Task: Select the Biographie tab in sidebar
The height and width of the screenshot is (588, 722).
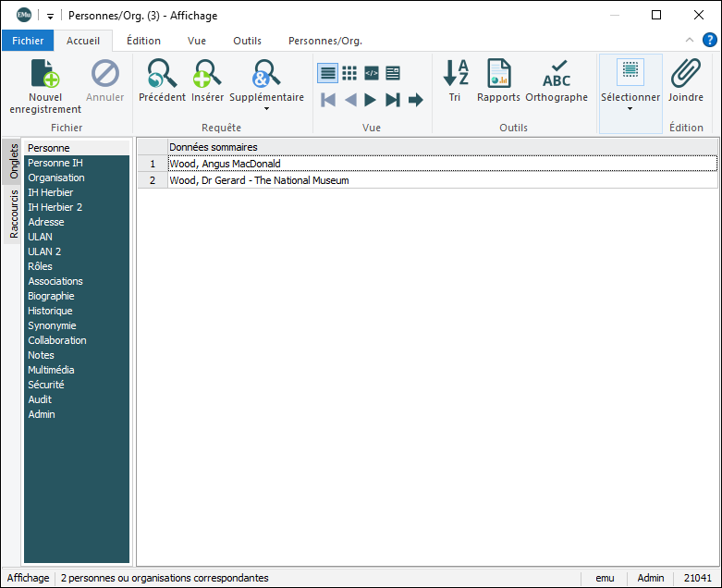Action: pyautogui.click(x=51, y=296)
